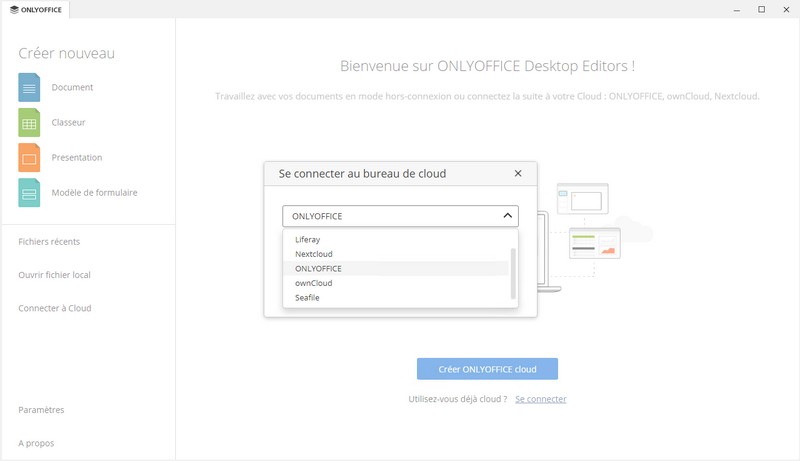
Task: Open Ouvrir fichier local
Action: click(54, 275)
